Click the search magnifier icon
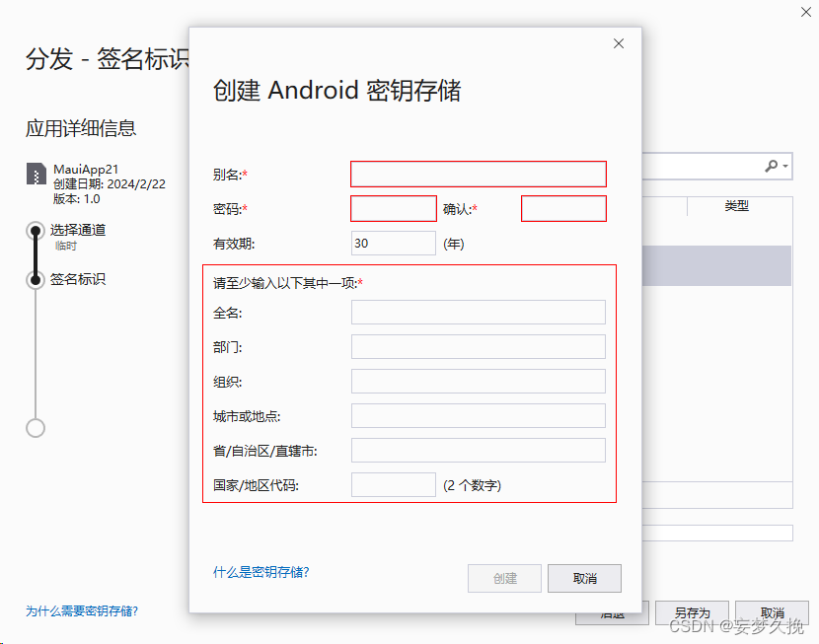This screenshot has width=819, height=644. [772, 166]
